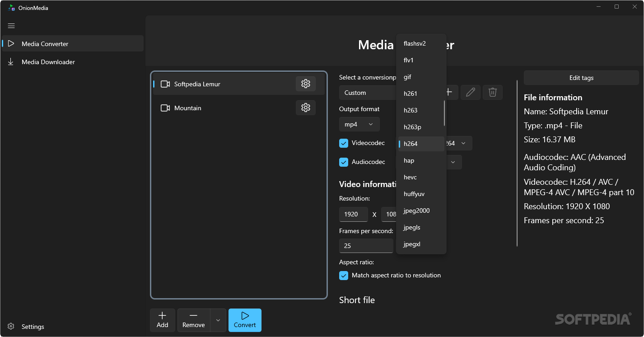Click the Remove button
644x337 pixels.
tap(194, 320)
